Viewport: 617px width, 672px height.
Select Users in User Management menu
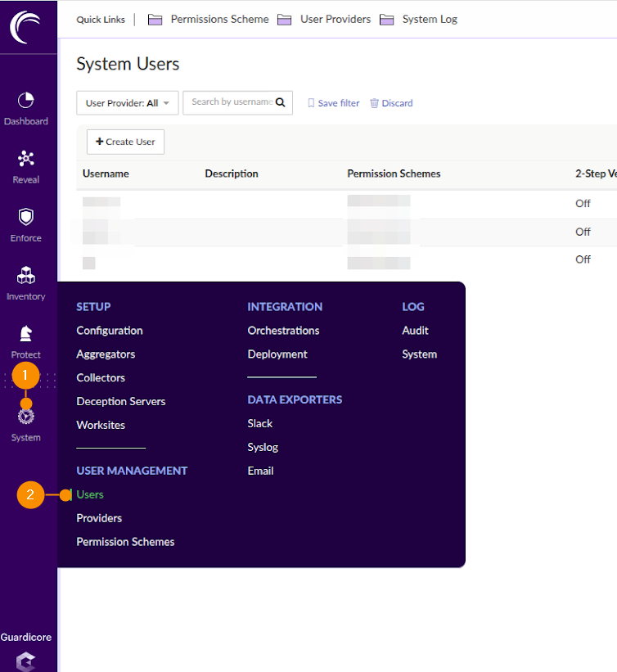90,494
